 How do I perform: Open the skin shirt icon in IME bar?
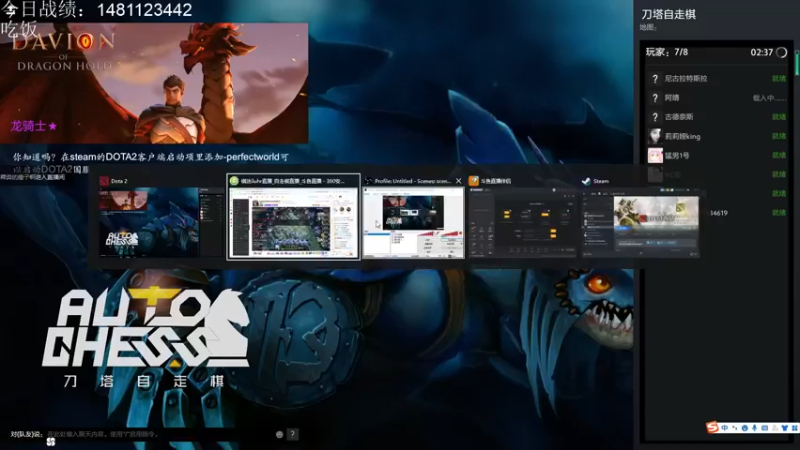pyautogui.click(x=785, y=428)
